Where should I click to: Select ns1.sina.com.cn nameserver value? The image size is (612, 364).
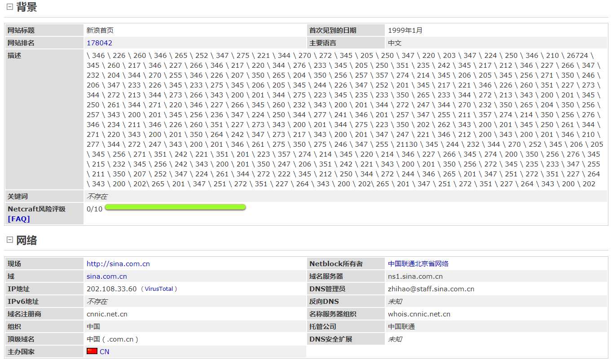coord(415,276)
